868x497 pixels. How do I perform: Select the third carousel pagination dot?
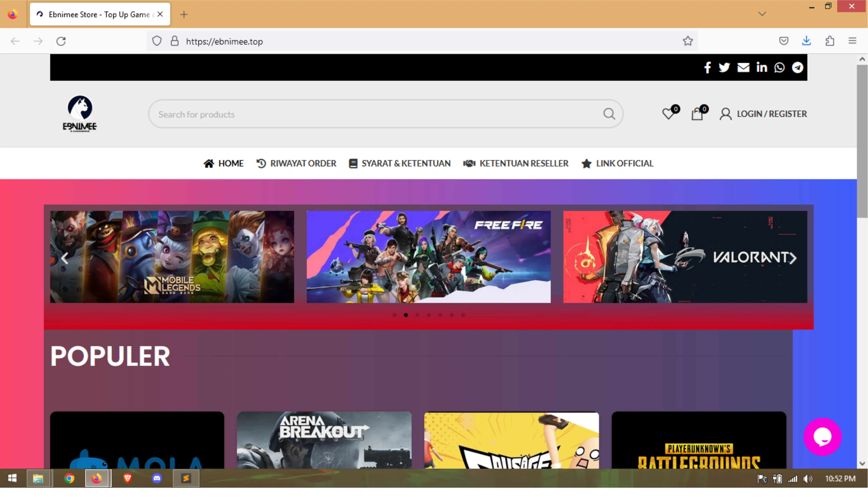[418, 315]
